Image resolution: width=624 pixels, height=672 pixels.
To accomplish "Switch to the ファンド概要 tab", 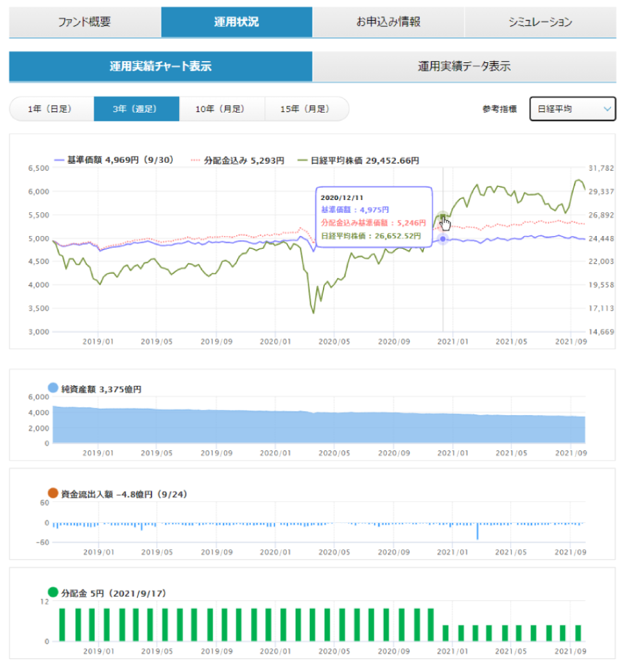I will point(85,22).
